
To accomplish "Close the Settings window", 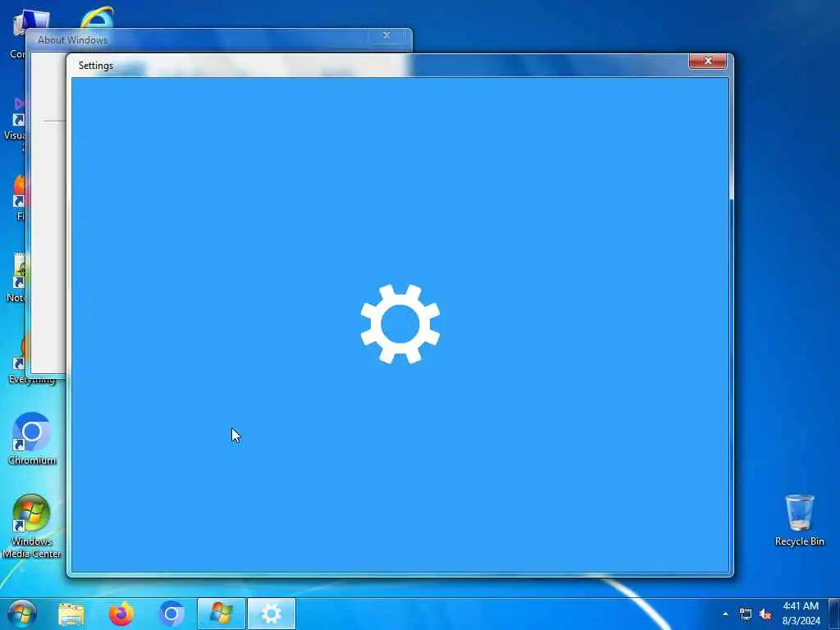I will tap(708, 61).
